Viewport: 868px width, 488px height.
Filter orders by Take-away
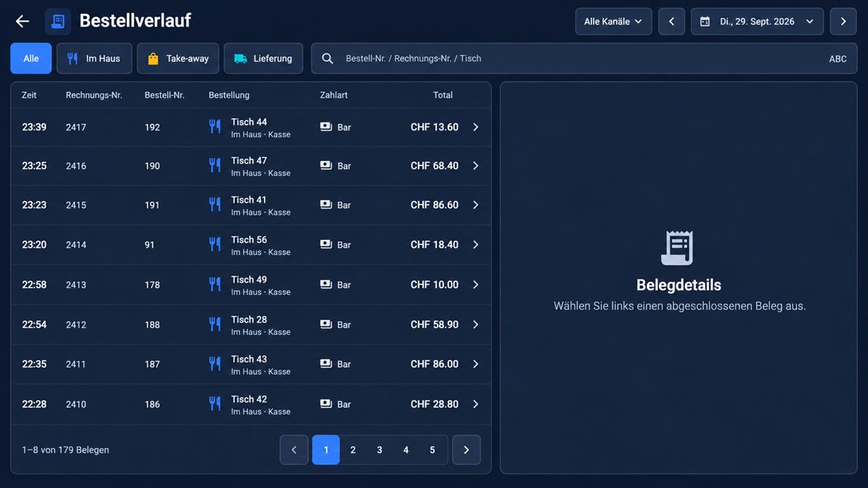(178, 59)
